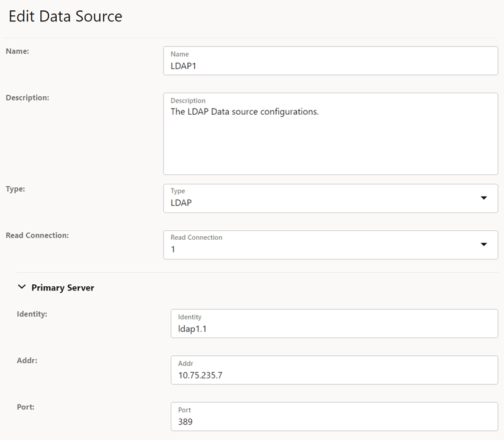Click the Primary Server section header
Image resolution: width=504 pixels, height=440 pixels.
[63, 287]
